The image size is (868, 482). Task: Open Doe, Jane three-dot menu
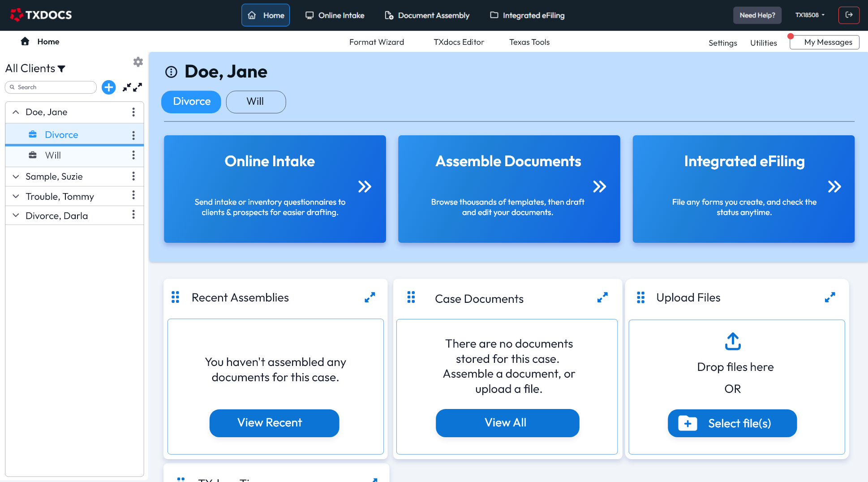[133, 112]
